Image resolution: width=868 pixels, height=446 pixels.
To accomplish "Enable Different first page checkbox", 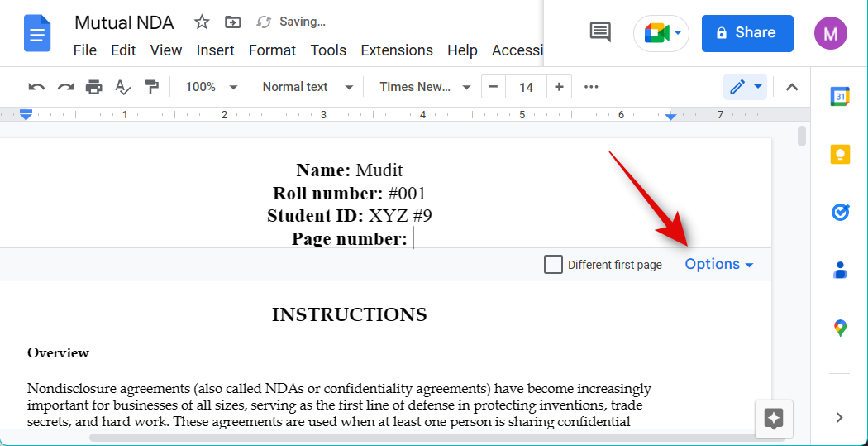I will point(553,265).
